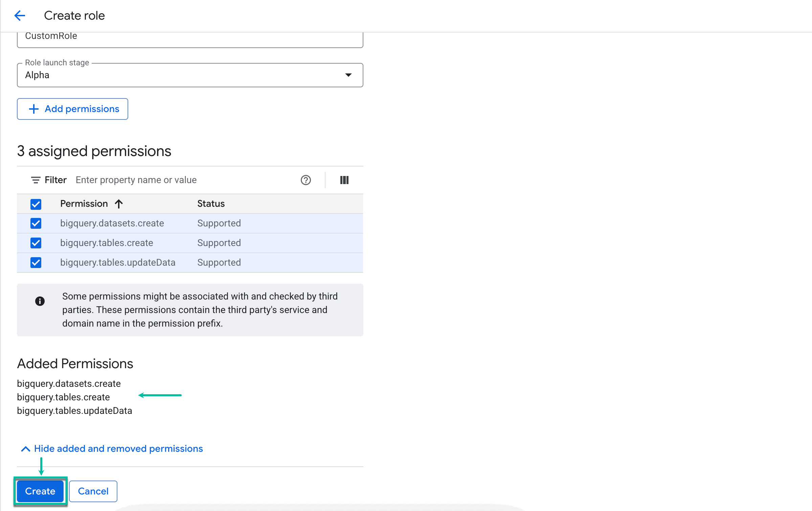Click the CustomRole name text field
The image size is (812, 511).
(x=189, y=37)
